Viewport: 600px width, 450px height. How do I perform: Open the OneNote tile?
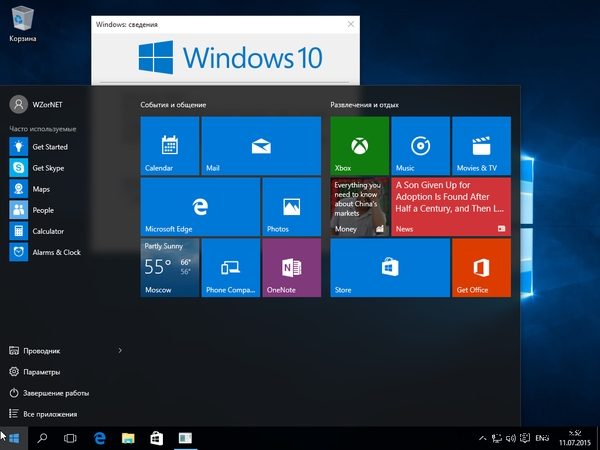click(292, 267)
